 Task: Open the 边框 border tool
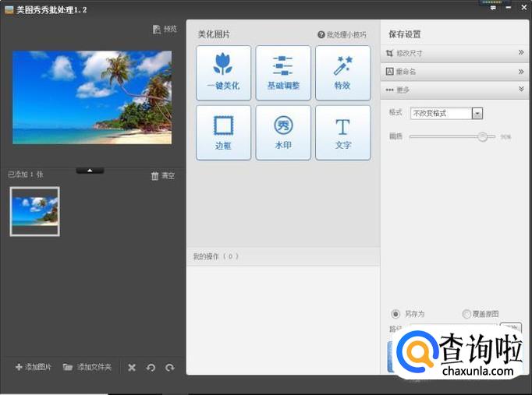224,132
